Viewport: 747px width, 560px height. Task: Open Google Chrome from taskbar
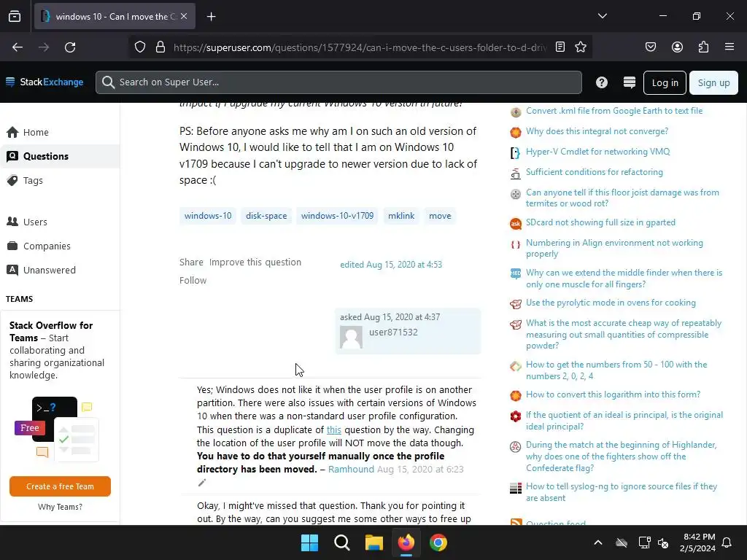click(438, 542)
